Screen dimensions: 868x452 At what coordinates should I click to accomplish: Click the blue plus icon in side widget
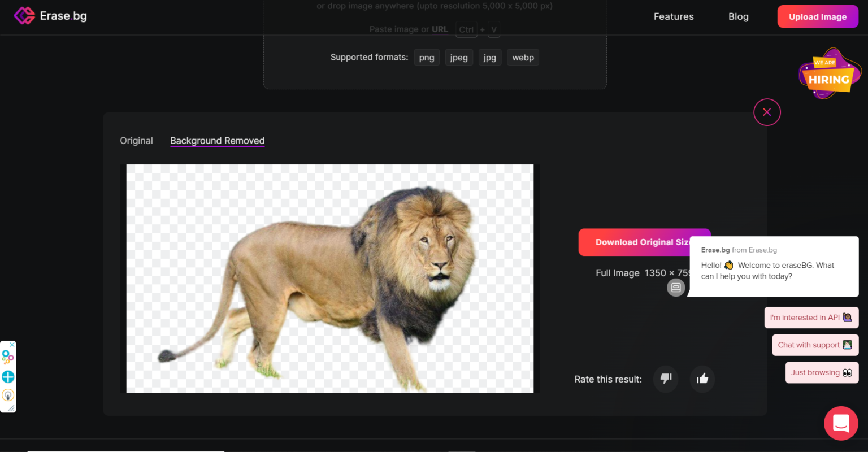[8, 376]
